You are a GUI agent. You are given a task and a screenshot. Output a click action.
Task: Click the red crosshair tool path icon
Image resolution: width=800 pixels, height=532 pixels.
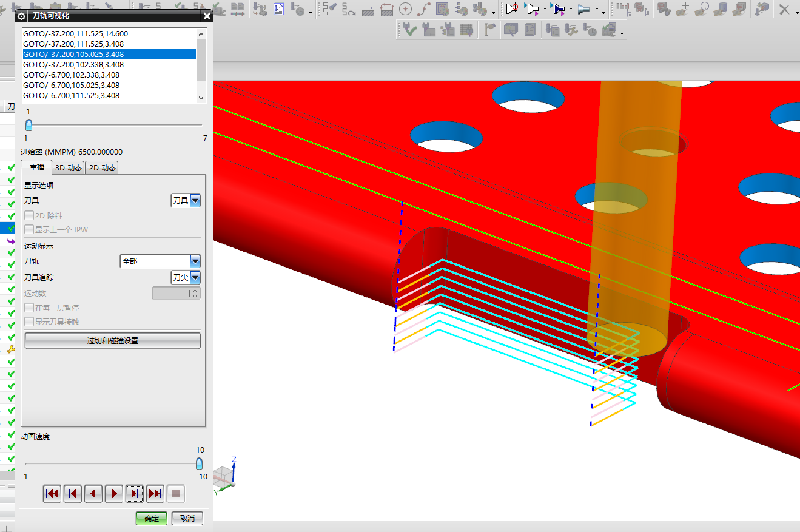(513, 9)
